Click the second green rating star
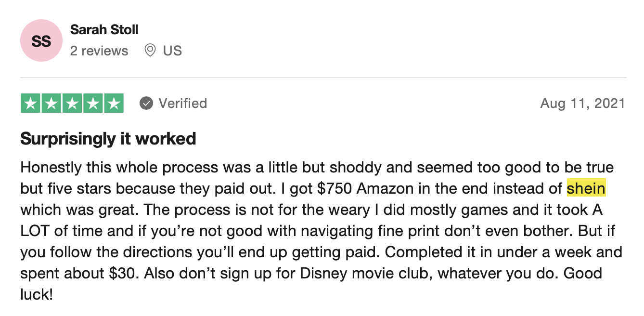Viewport: 644px width, 316px height. (x=52, y=103)
